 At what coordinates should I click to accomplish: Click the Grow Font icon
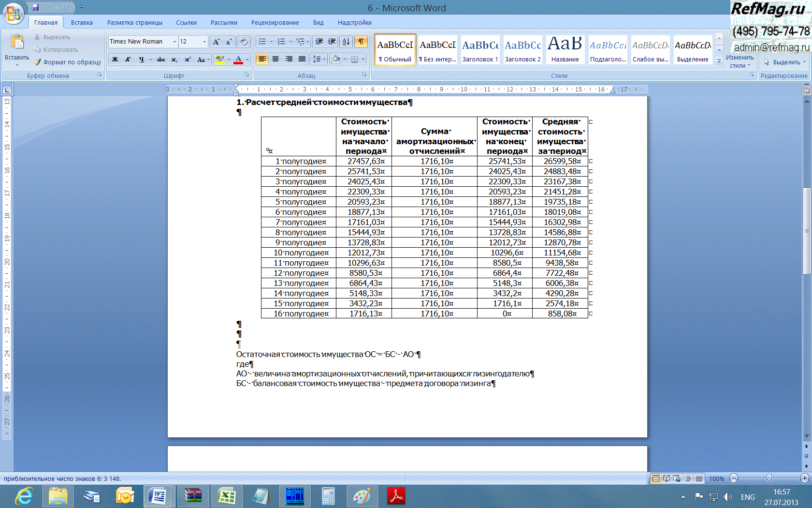pos(216,42)
